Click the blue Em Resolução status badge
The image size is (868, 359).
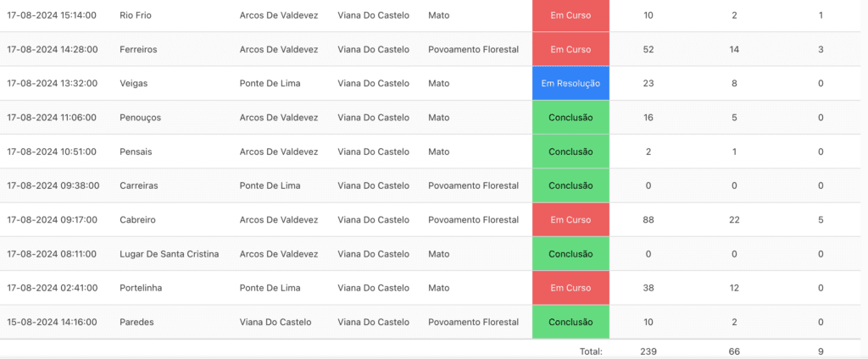click(570, 84)
